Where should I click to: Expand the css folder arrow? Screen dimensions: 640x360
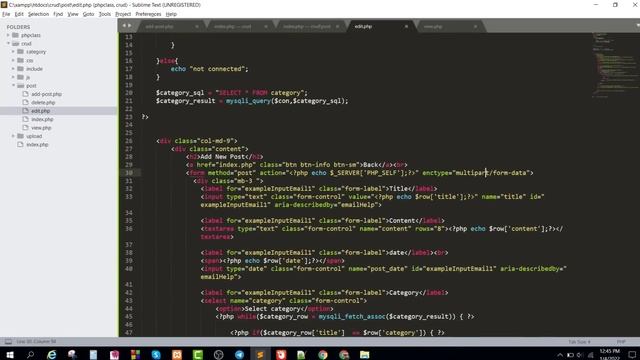pyautogui.click(x=13, y=60)
